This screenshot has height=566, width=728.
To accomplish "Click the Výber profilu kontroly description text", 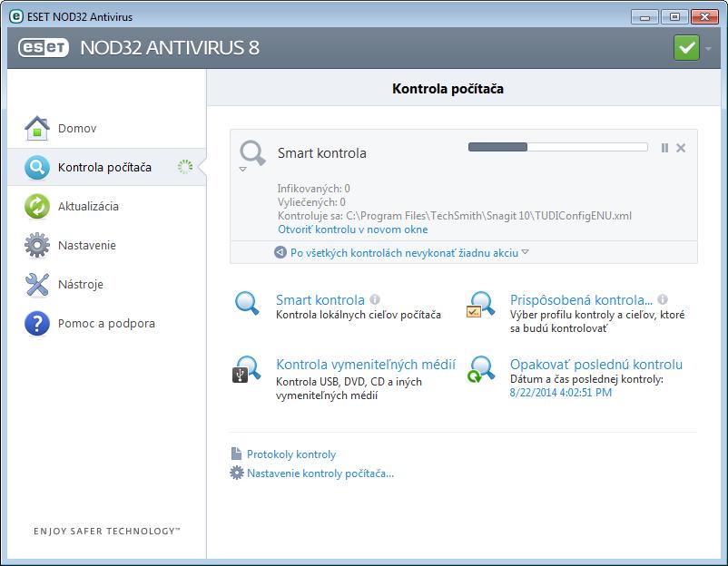I will tap(597, 321).
